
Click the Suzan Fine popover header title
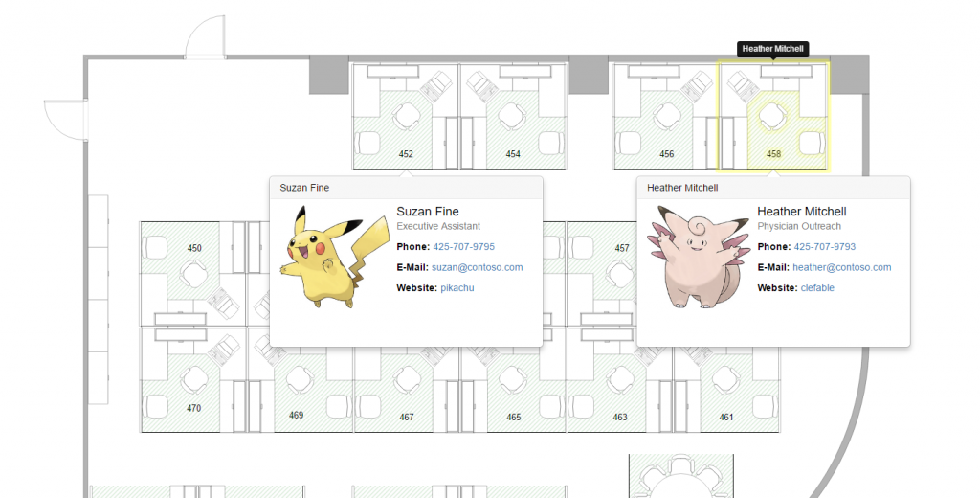coord(304,188)
